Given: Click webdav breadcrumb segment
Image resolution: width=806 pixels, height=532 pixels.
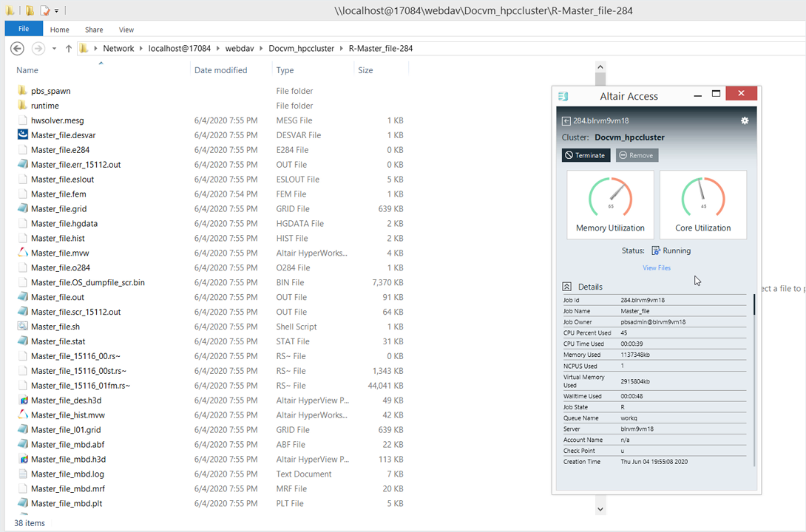Looking at the screenshot, I should 240,48.
